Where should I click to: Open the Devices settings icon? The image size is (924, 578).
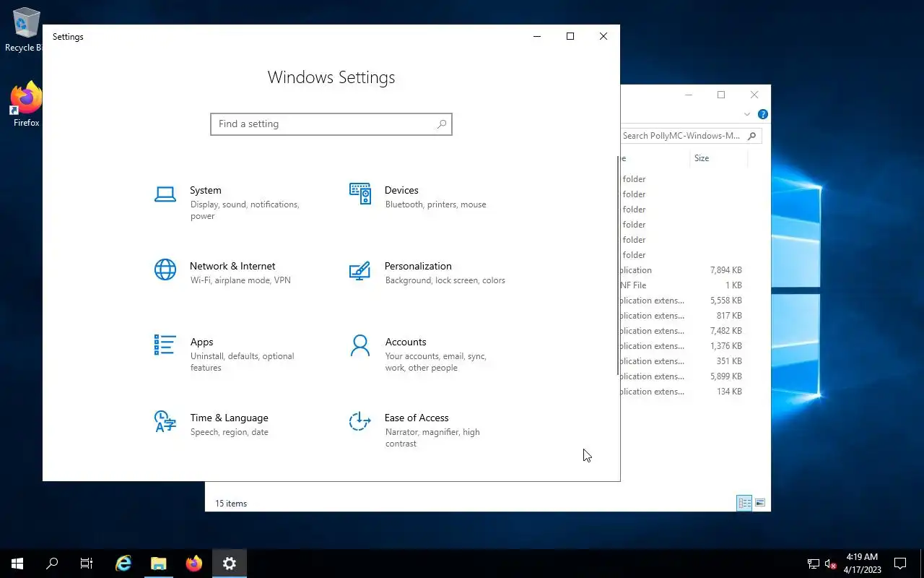click(x=360, y=193)
